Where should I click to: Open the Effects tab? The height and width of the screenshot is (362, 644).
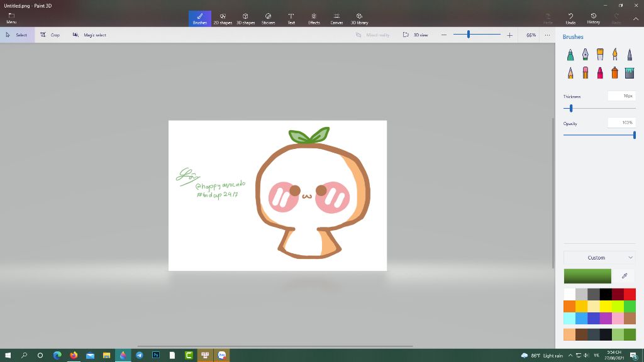[x=314, y=19]
